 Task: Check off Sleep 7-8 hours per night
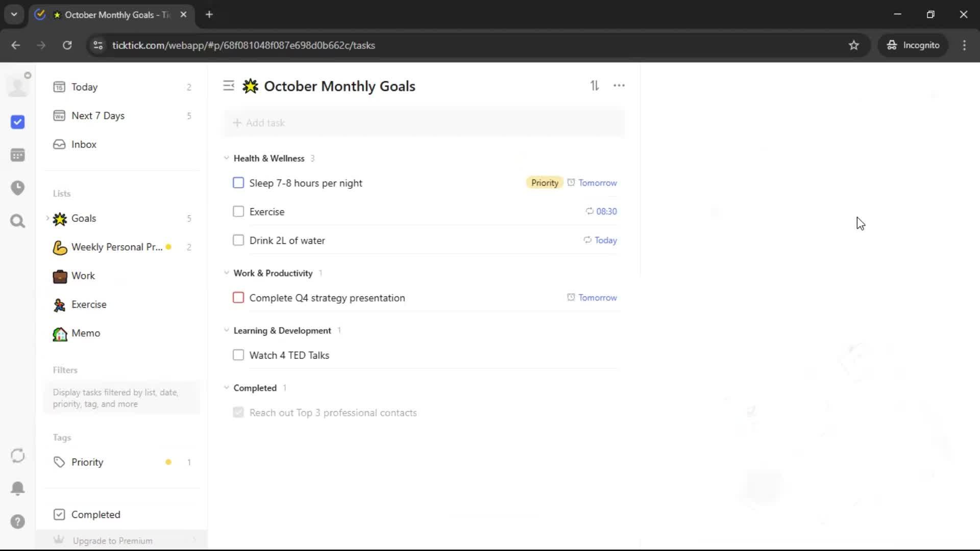(238, 183)
